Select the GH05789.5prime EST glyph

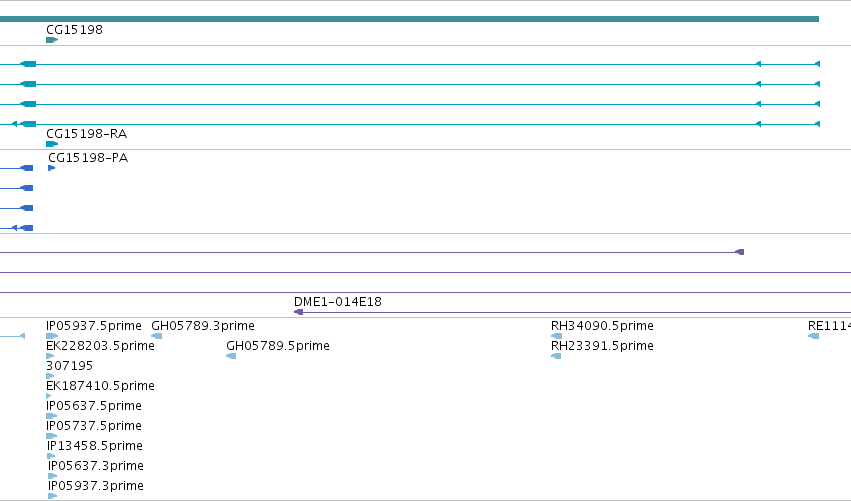click(231, 356)
